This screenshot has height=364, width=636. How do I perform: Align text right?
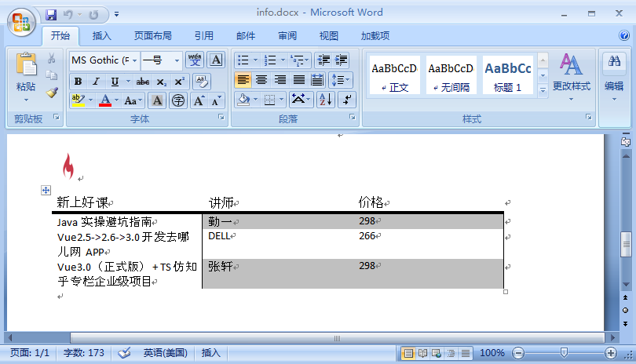[x=280, y=80]
